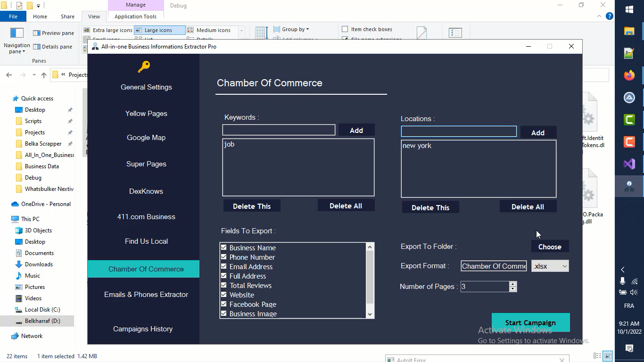Open the notification center icon

(x=629, y=348)
